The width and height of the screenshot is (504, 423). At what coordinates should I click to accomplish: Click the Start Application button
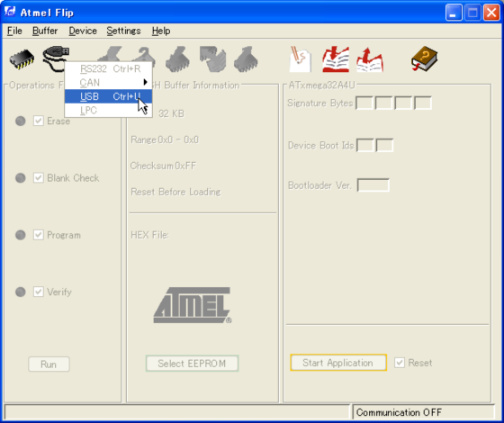tap(338, 363)
